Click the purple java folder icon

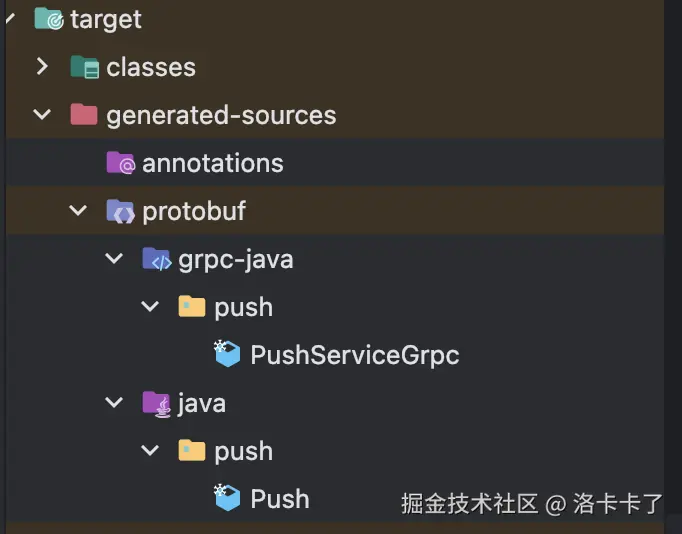pyautogui.click(x=157, y=403)
